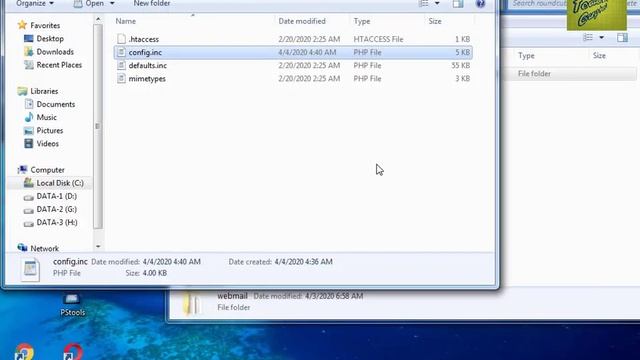Viewport: 640px width, 360px height.
Task: Open the Pictures library
Action: tap(50, 131)
